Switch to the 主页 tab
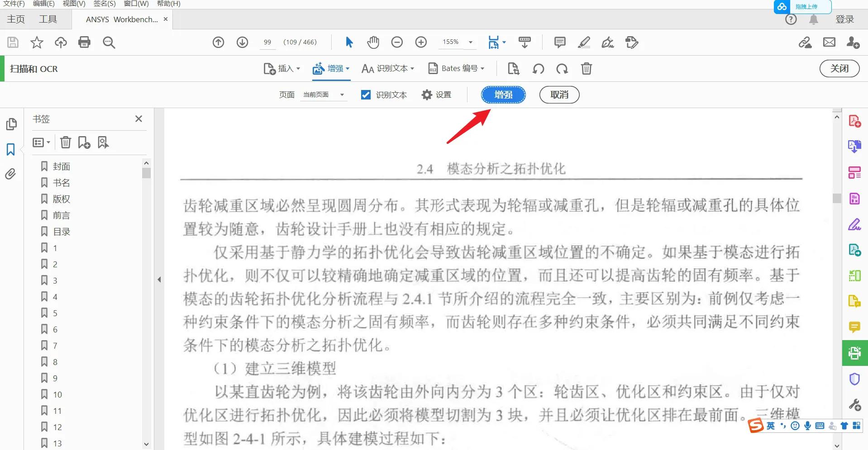Screen dimensions: 868x450 click(15, 19)
